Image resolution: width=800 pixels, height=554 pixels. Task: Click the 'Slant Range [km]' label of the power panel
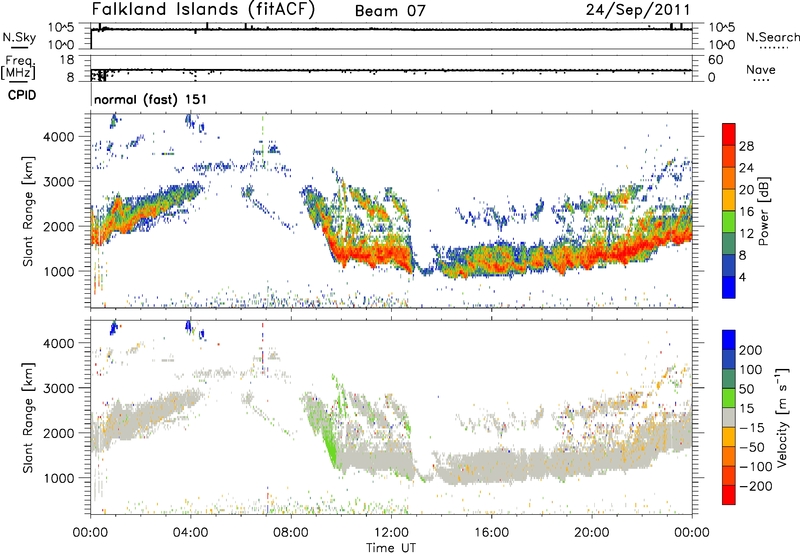tap(28, 211)
